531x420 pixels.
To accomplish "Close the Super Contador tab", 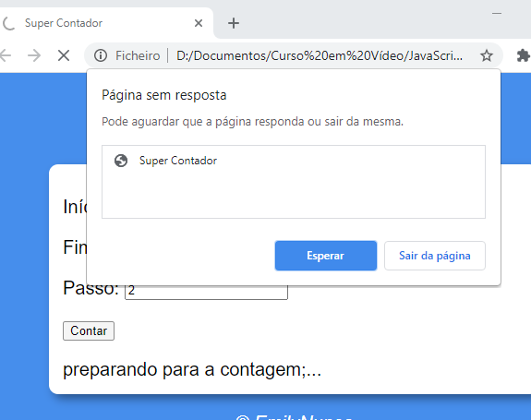I will click(199, 23).
